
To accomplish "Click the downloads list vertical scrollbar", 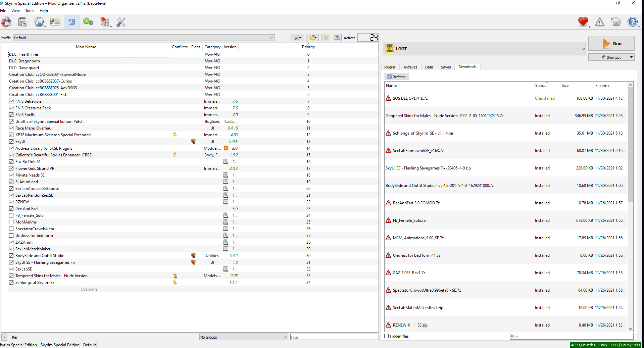I will point(630,144).
